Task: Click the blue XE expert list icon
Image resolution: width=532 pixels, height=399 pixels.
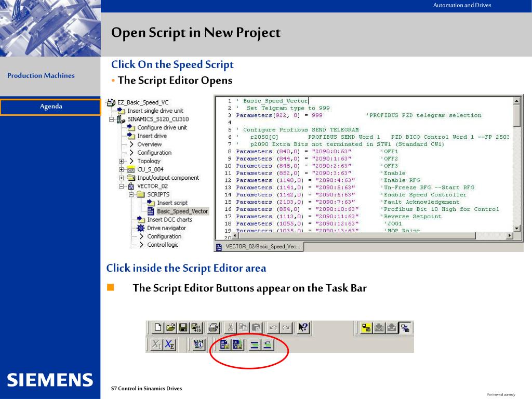Action: tap(169, 345)
